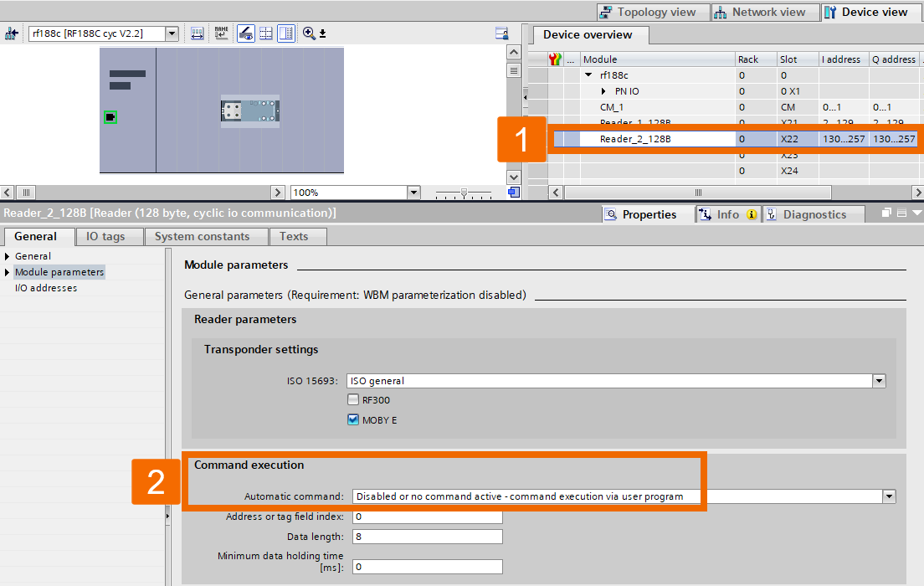The width and height of the screenshot is (924, 586).
Task: Click the device view scroll up arrow
Action: click(514, 52)
